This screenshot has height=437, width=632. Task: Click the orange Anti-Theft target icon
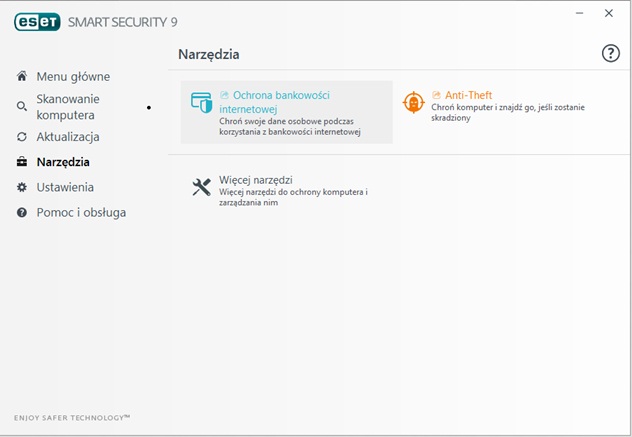(414, 102)
